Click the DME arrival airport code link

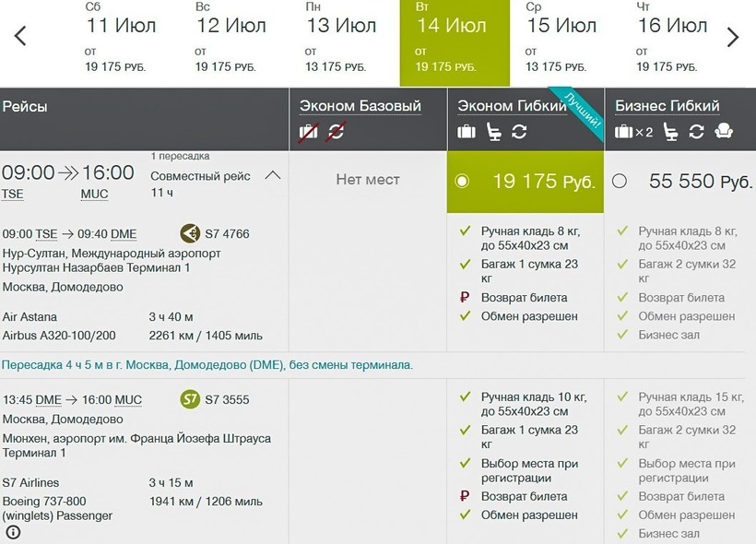(x=124, y=234)
